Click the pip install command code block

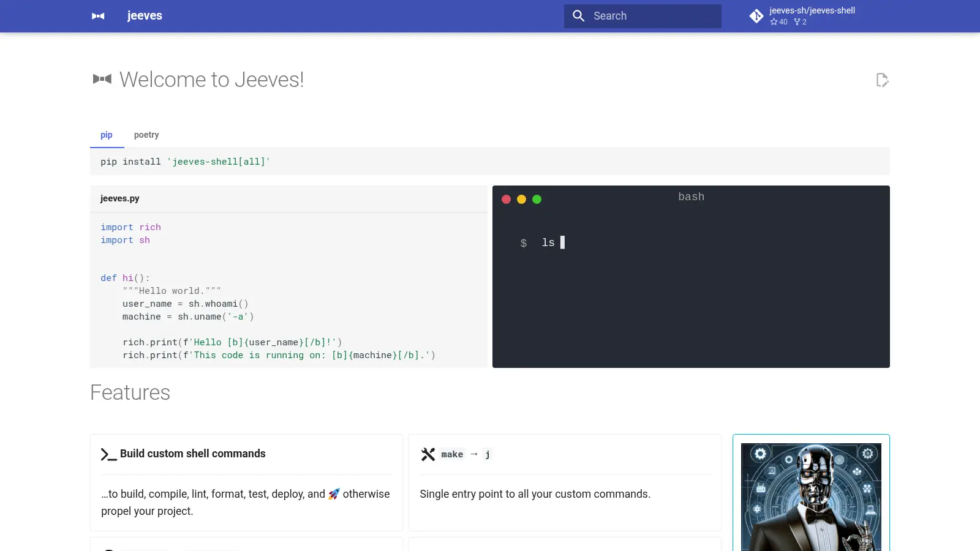click(x=489, y=162)
